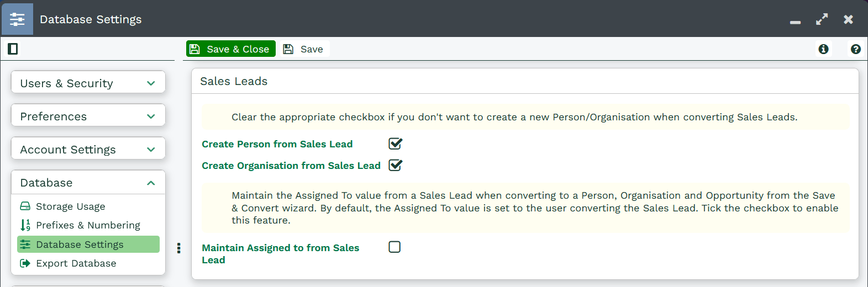Uncheck Create Person from Sales Lead

(x=395, y=144)
